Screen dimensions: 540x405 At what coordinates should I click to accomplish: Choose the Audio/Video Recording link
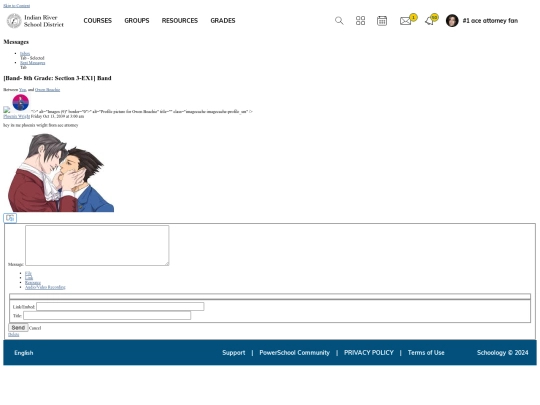tap(45, 287)
